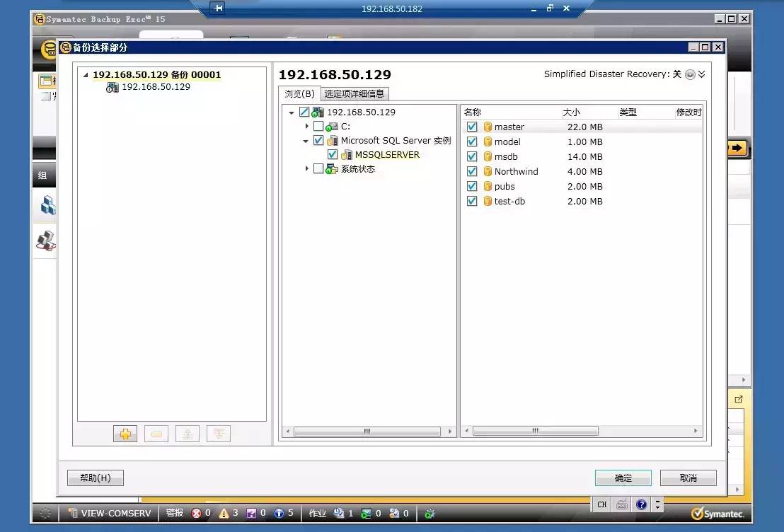Screen dimensions: 784x532
Task: Click the Simplified Disaster Recovery status indicator
Action: [x=690, y=74]
